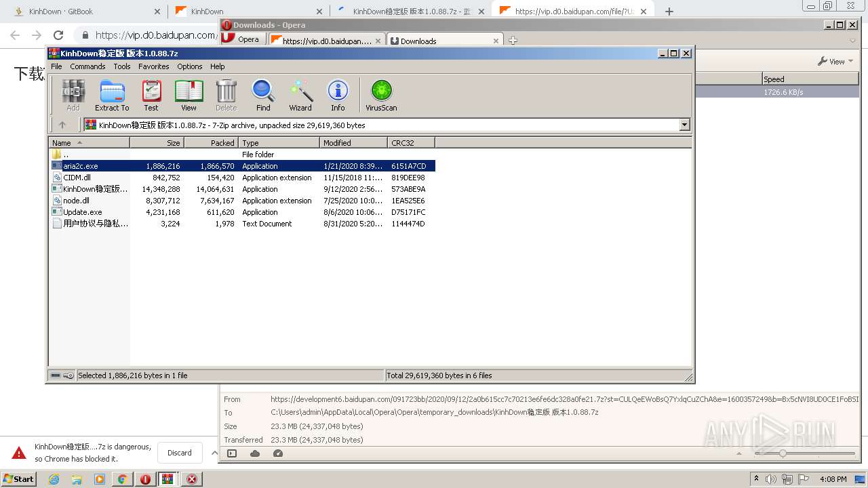The width and height of the screenshot is (868, 488).
Task: Toggle Opera panel icon in the status bar
Action: [232, 453]
